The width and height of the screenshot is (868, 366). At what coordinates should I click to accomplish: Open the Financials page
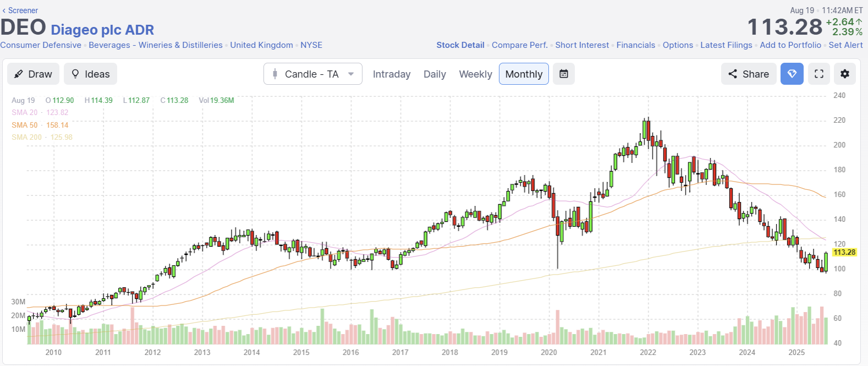tap(636, 45)
